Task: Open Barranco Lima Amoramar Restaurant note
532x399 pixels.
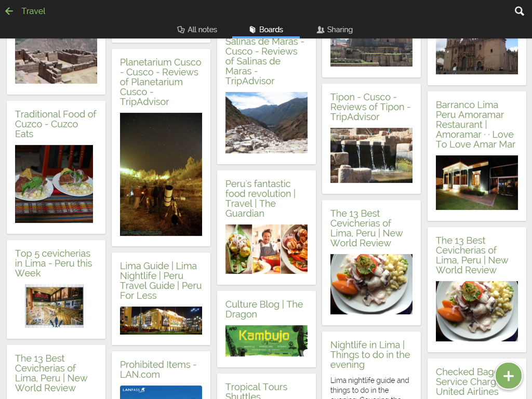Action: pyautogui.click(x=475, y=125)
